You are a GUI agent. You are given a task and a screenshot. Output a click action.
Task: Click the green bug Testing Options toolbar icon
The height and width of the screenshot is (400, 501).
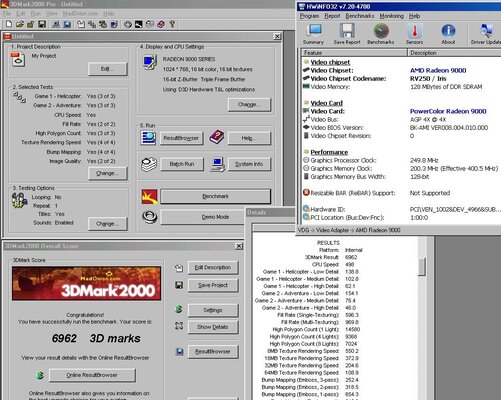pyautogui.click(x=103, y=24)
